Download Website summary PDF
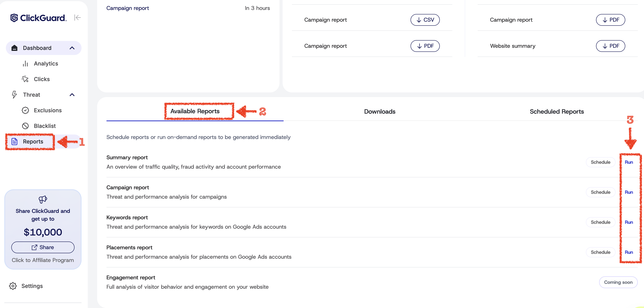644x308 pixels. tap(610, 46)
